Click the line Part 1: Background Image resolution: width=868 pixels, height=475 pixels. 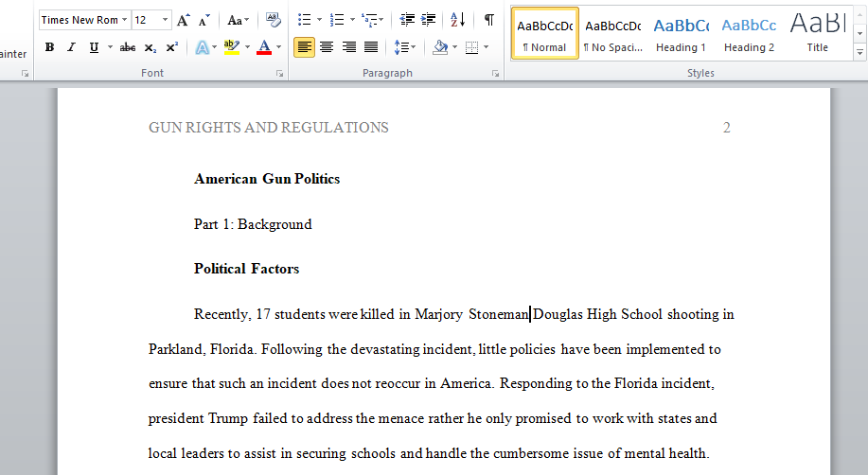(253, 224)
